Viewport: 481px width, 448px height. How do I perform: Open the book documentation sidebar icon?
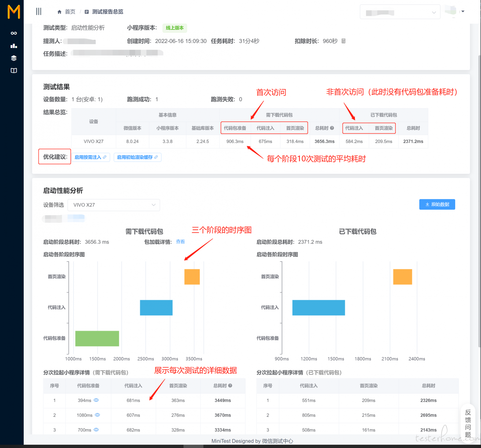coord(14,70)
